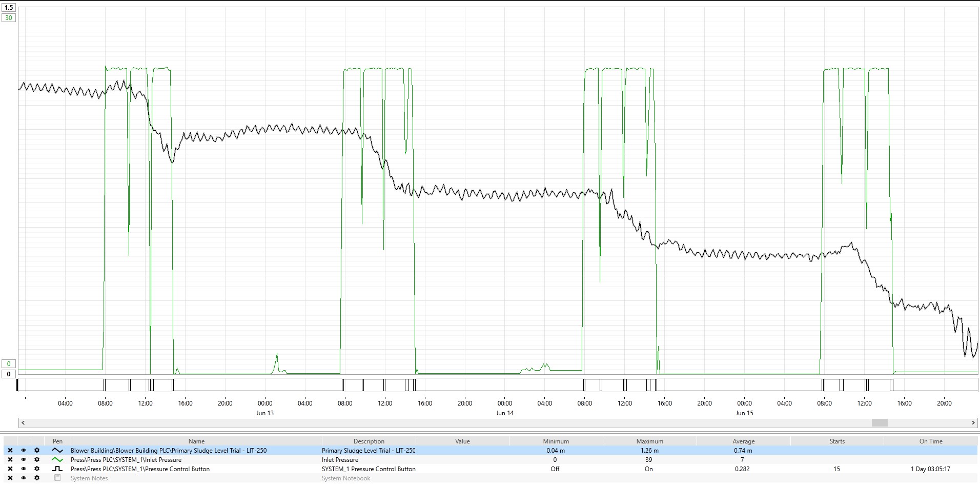Click the black 1.5 y-axis scale label
Image resolution: width=980 pixels, height=486 pixels.
(9, 8)
